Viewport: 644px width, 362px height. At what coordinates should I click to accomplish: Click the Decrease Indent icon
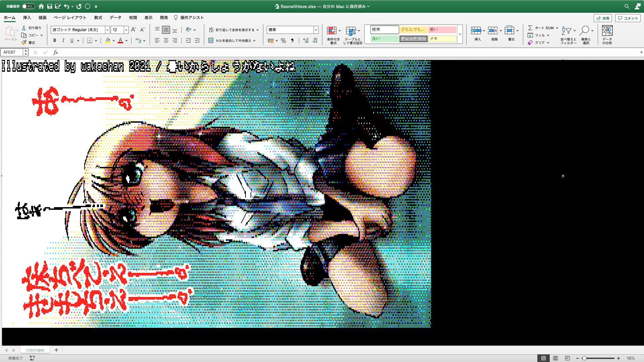click(x=189, y=41)
